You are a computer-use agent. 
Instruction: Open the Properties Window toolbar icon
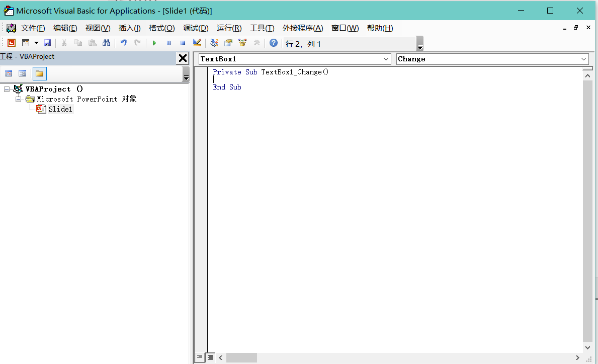pos(228,43)
